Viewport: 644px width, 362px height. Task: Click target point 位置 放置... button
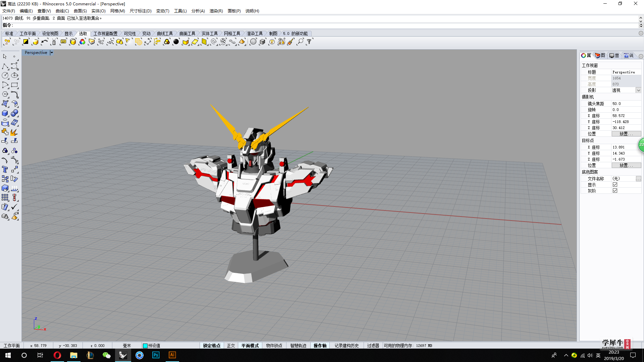coord(626,165)
